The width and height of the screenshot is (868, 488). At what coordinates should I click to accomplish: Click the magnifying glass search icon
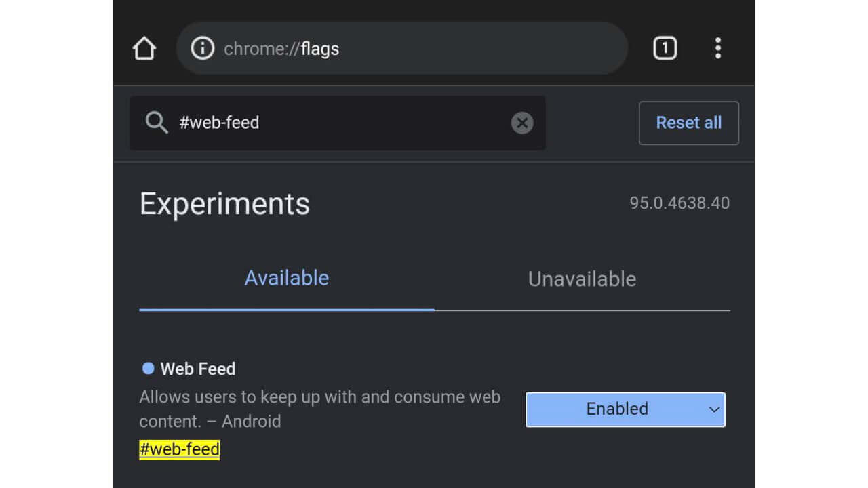click(157, 123)
